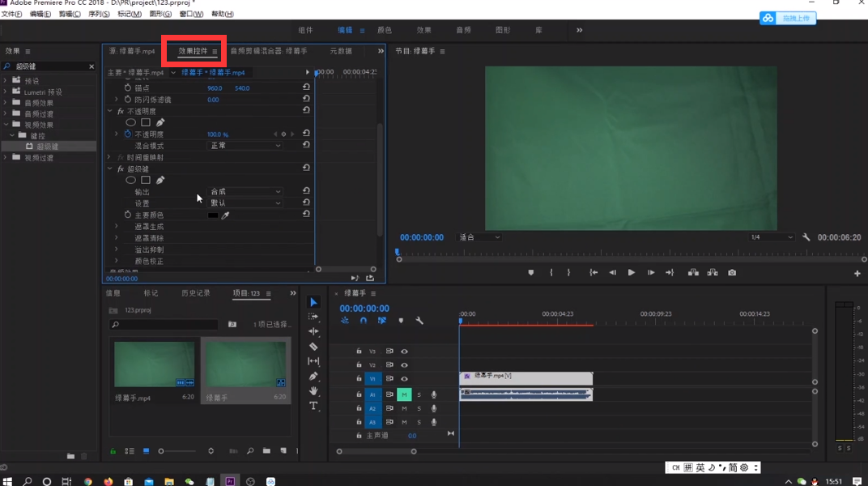Viewport: 868px width, 486px height.
Task: Select the Type tool
Action: (x=313, y=406)
